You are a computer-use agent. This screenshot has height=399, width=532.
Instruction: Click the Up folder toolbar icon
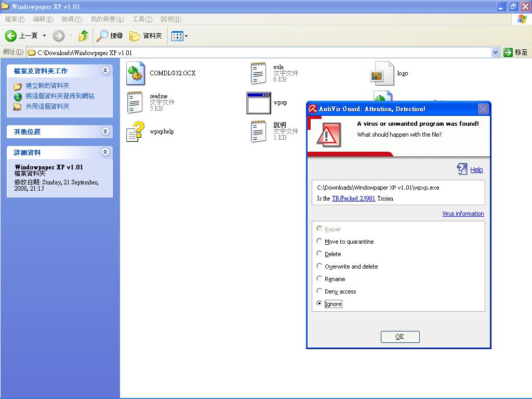[x=83, y=36]
